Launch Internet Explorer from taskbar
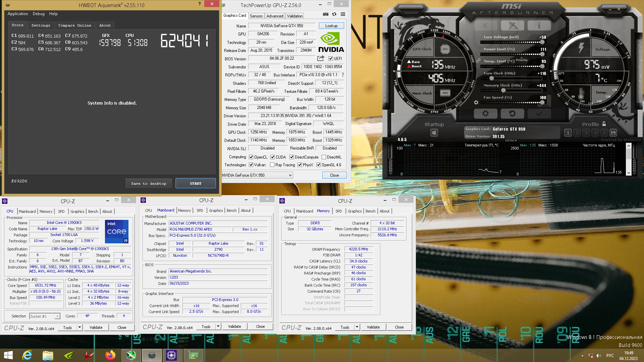 point(27,355)
